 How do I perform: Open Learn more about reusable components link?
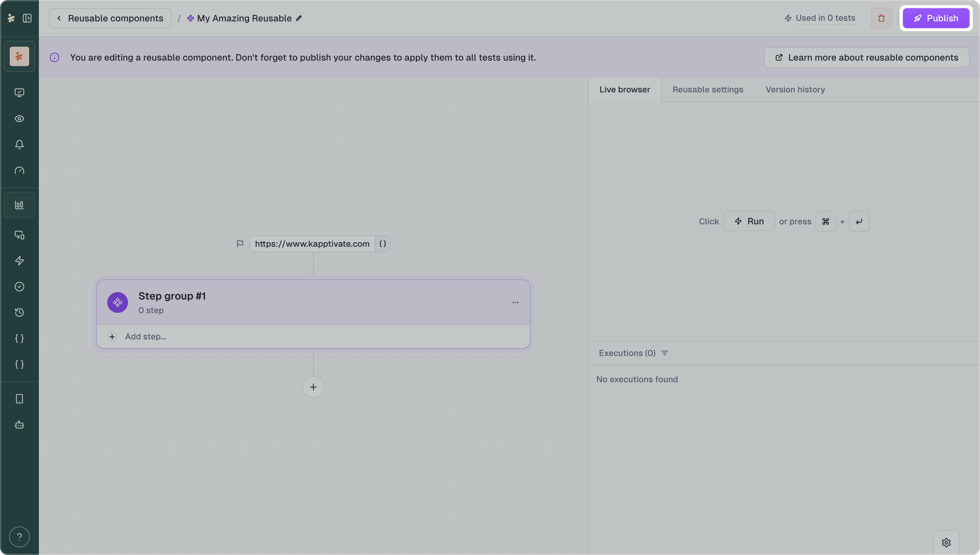(x=867, y=58)
